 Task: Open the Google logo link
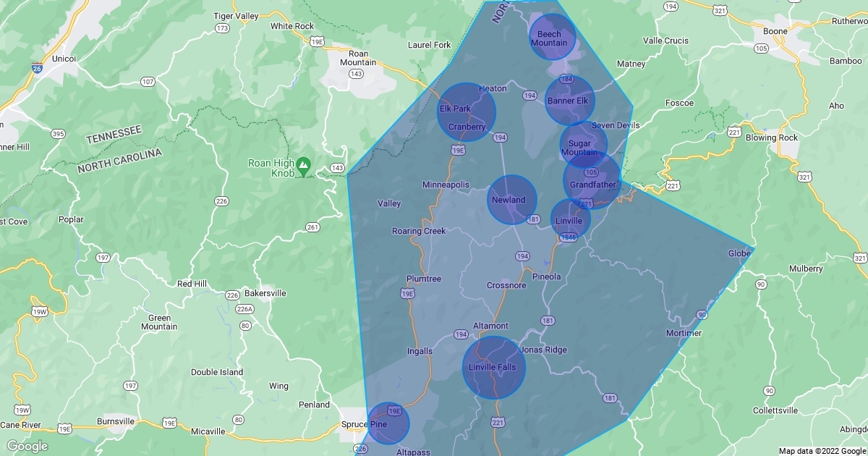(x=27, y=446)
